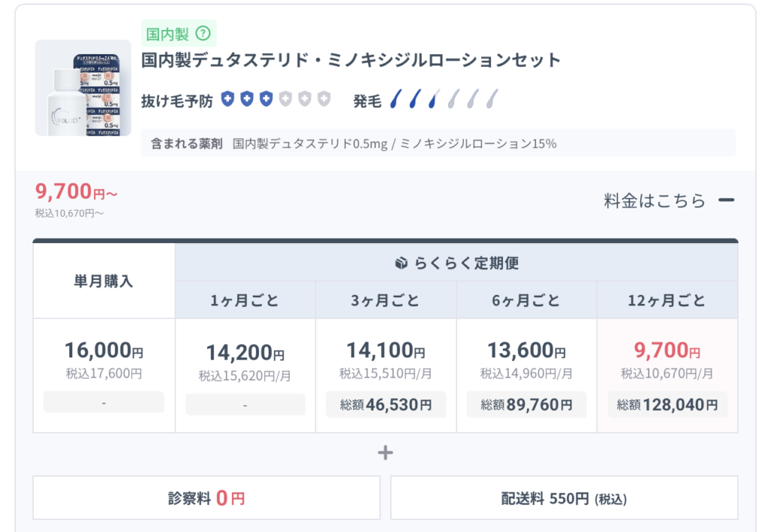Select the 1ヶ月ごと plan header
The height and width of the screenshot is (532, 771).
[x=245, y=300]
